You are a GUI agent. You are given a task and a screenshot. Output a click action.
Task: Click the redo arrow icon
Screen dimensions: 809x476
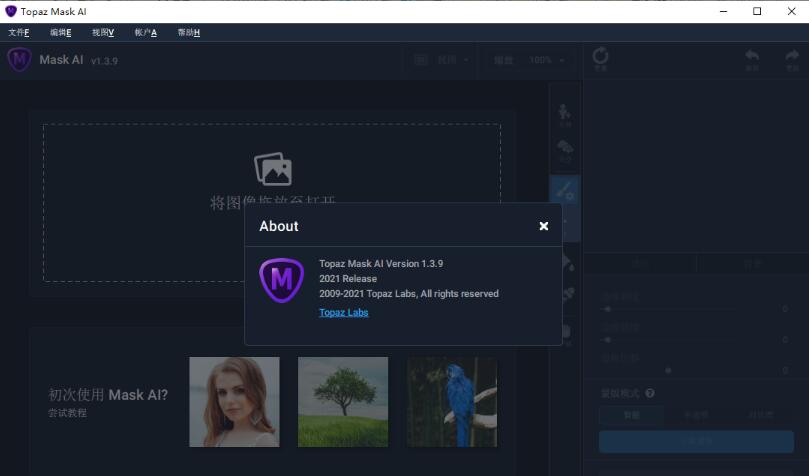click(x=792, y=56)
